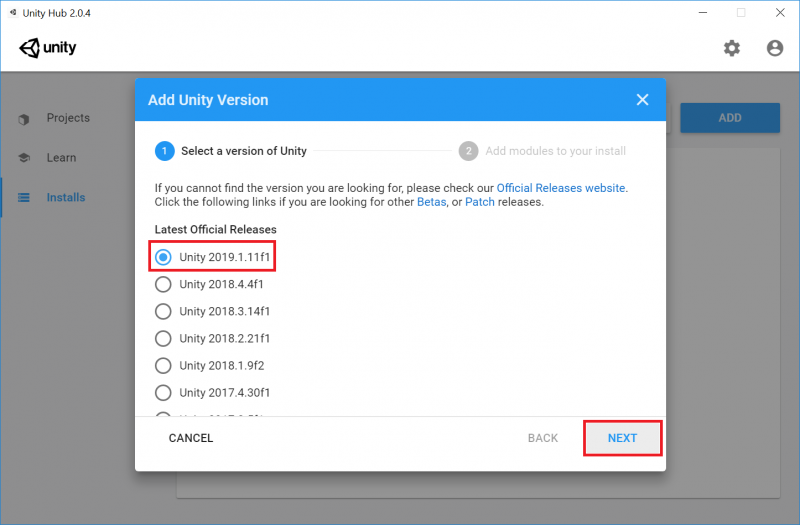The height and width of the screenshot is (525, 800).
Task: Click the BACK button
Action: [543, 438]
